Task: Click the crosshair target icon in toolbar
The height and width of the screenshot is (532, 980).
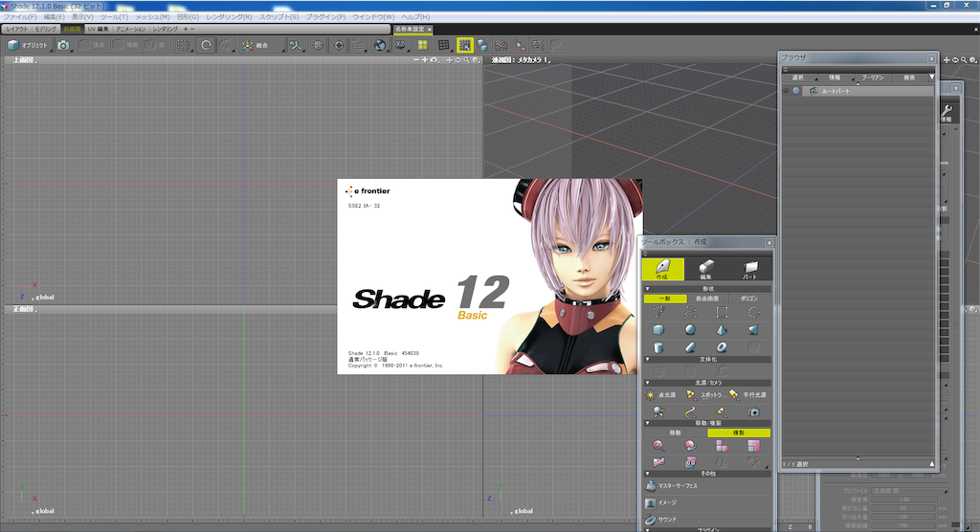Action: 339,45
